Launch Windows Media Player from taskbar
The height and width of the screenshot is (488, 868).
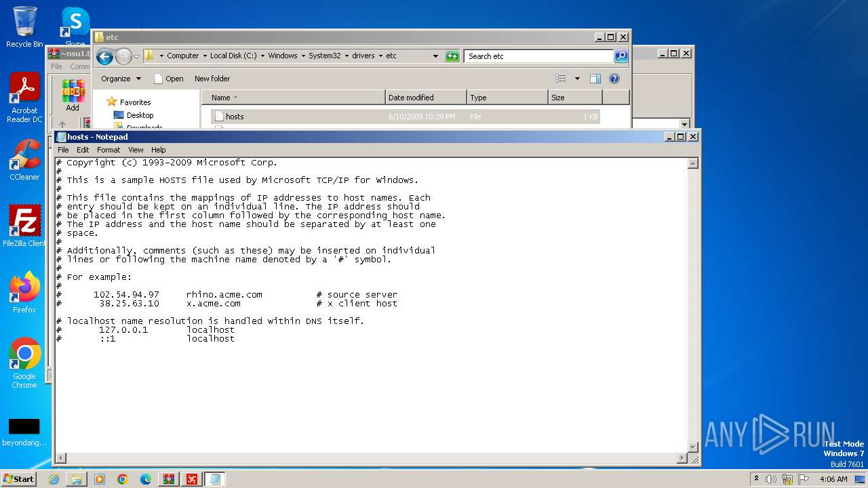100,479
